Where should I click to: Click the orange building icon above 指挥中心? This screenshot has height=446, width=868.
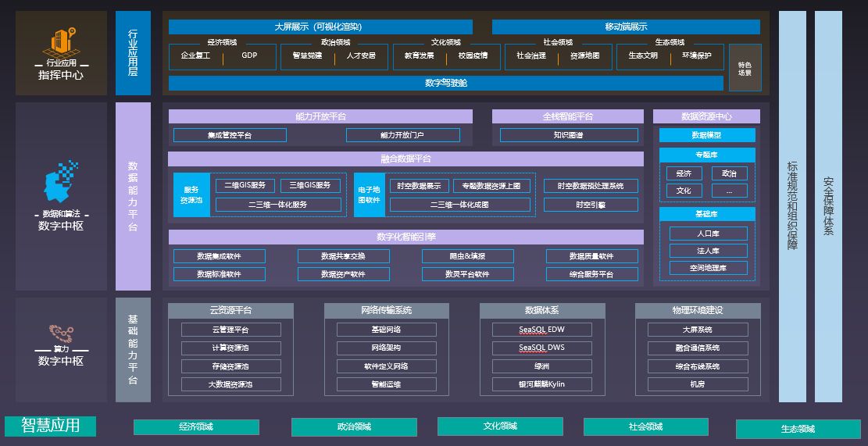coord(62,41)
